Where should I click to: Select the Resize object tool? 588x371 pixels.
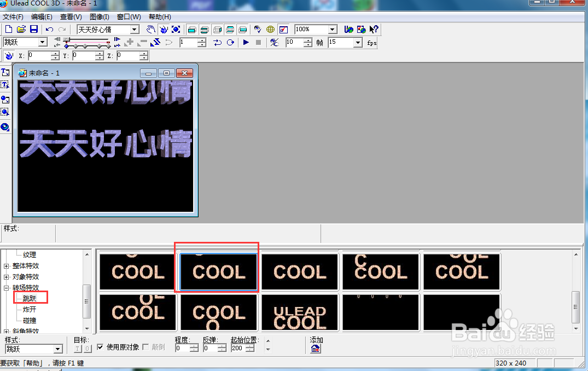click(x=176, y=29)
